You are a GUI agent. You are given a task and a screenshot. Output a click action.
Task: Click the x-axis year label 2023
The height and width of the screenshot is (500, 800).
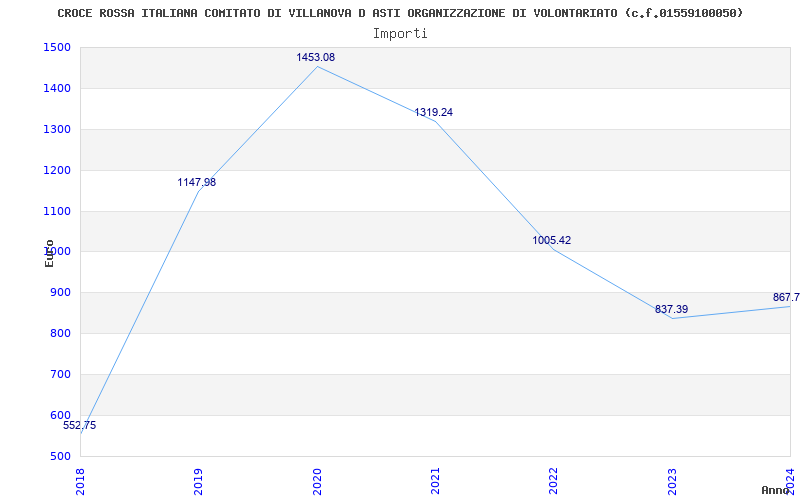[x=672, y=481]
